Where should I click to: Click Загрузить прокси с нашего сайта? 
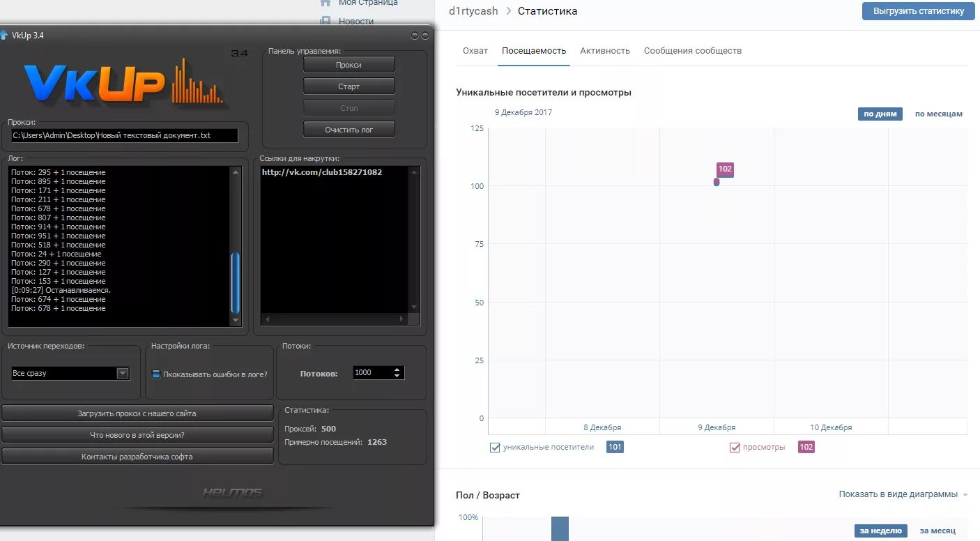pyautogui.click(x=137, y=413)
